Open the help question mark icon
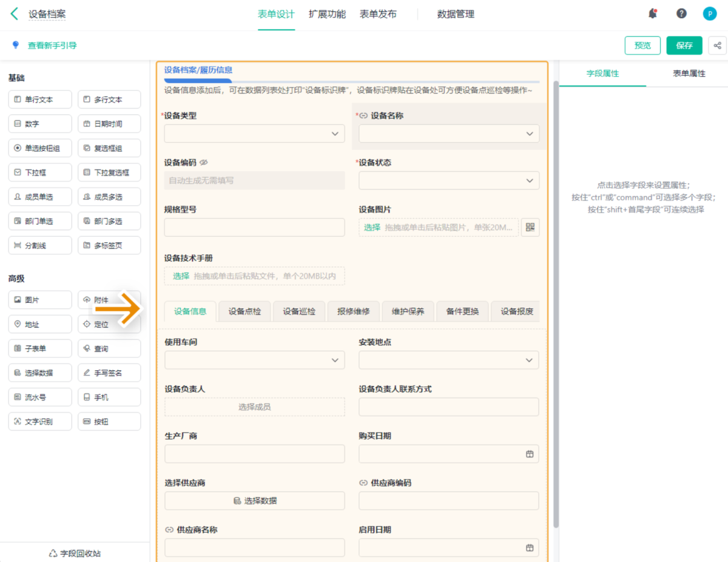Image resolution: width=728 pixels, height=562 pixels. click(x=681, y=13)
